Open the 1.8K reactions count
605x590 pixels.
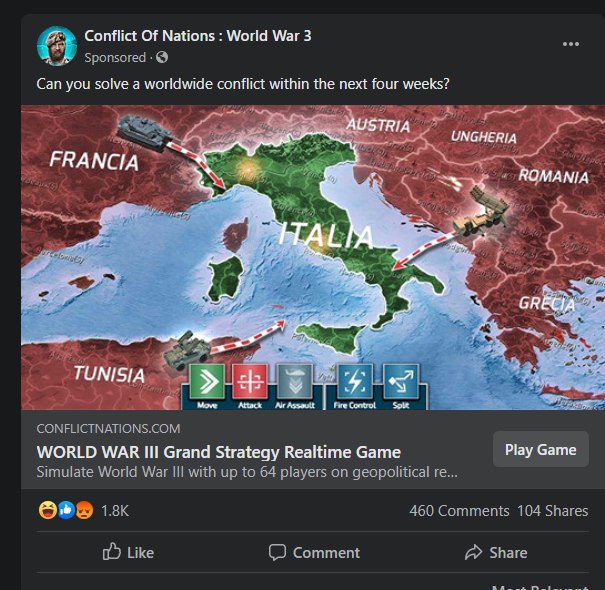(115, 511)
